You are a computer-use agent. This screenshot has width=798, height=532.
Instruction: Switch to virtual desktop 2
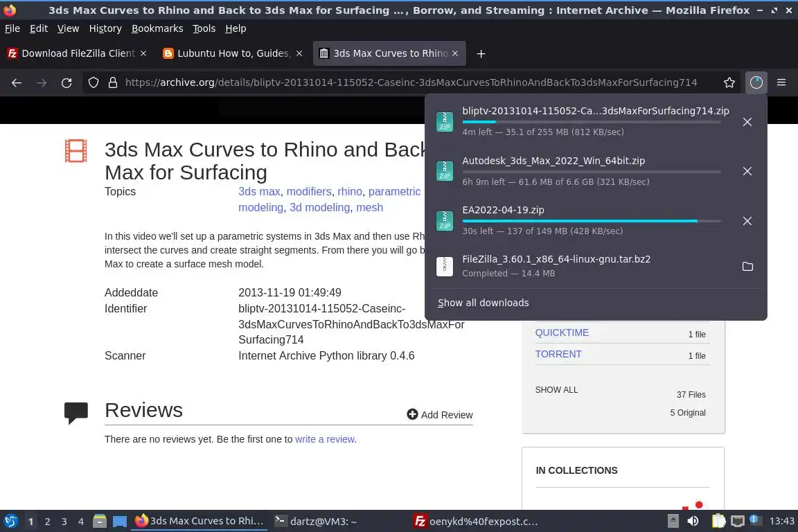point(47,522)
